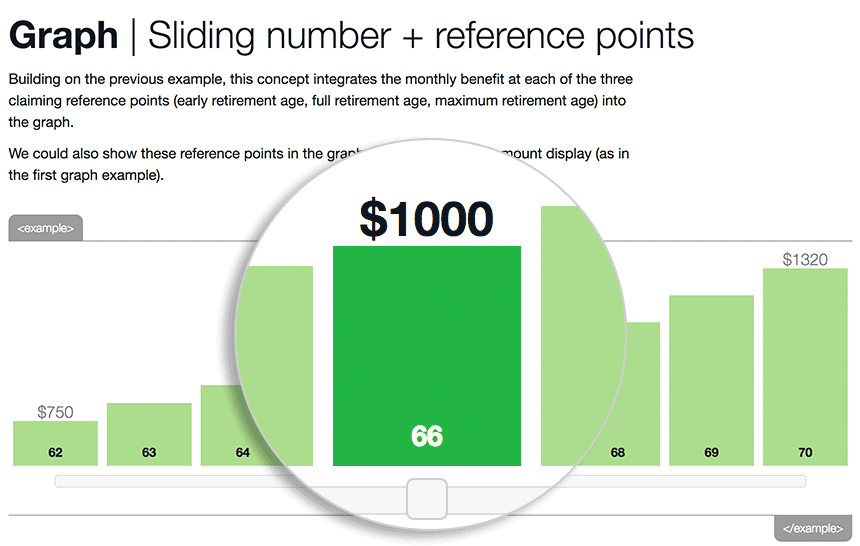
Task: Click the closing </example> tag label
Action: click(x=813, y=528)
